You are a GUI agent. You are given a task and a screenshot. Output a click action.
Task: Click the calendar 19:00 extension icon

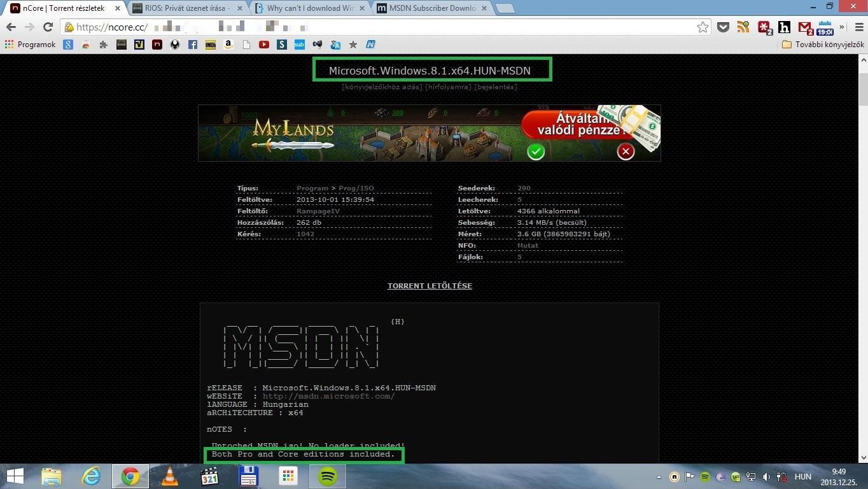click(825, 28)
